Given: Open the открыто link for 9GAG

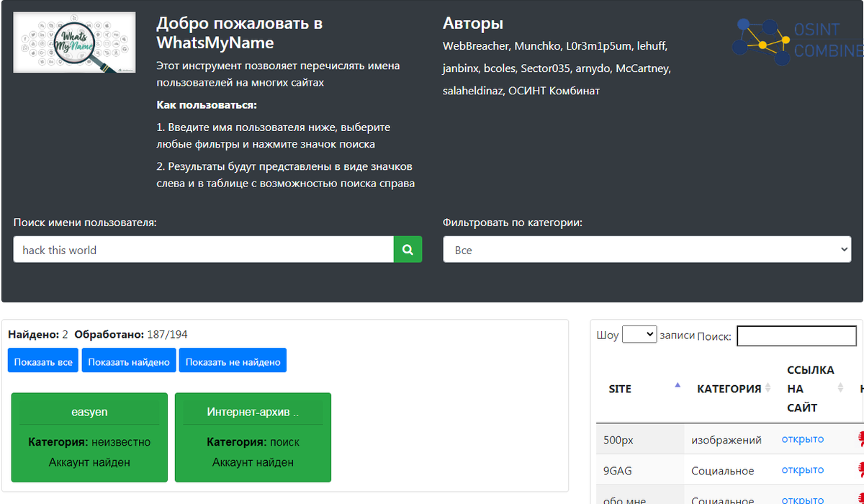Looking at the screenshot, I should 802,469.
